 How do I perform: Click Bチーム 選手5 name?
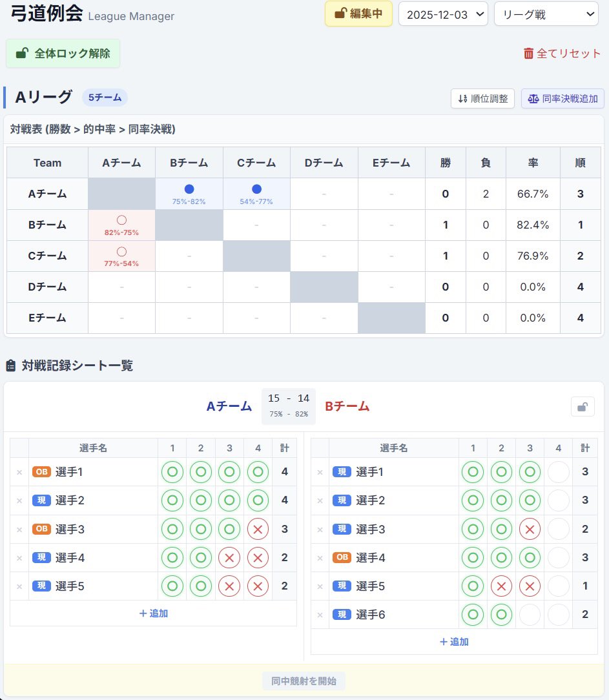click(x=371, y=586)
